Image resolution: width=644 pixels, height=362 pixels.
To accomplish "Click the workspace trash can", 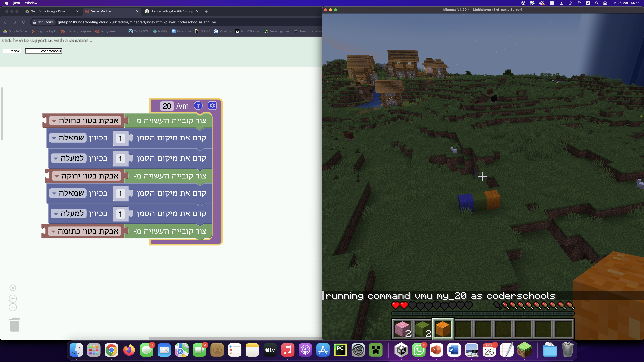I will pos(14,325).
